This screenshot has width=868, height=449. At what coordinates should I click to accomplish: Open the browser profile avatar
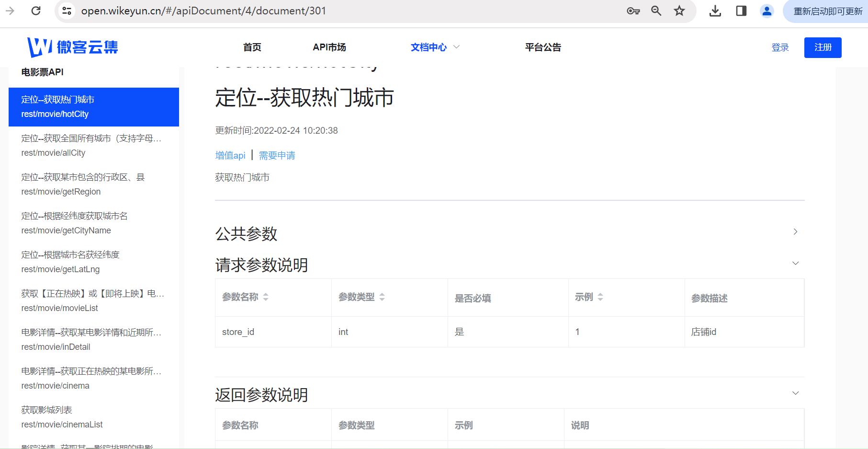coord(767,11)
